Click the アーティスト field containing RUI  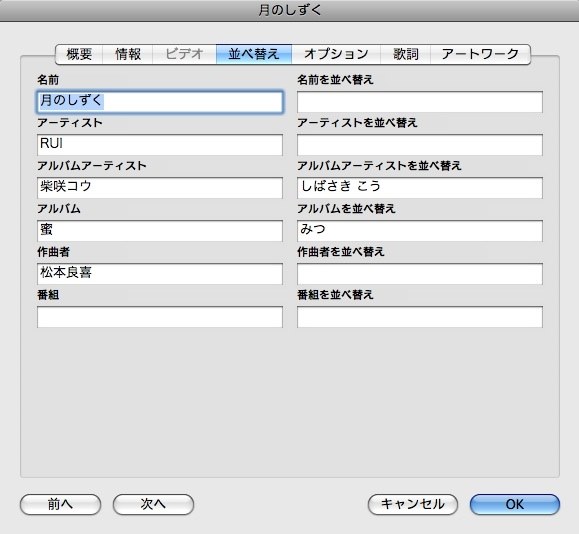click(x=160, y=144)
